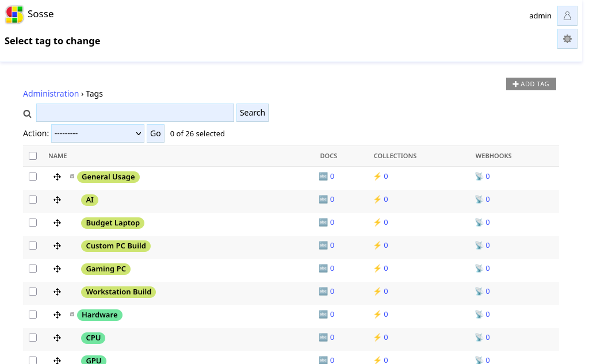The width and height of the screenshot is (589, 364).
Task: Open the Budget Laptop tag
Action: tap(113, 223)
